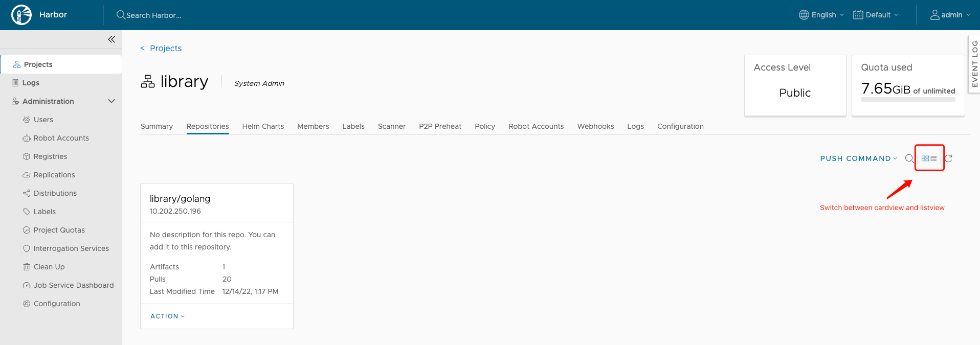Click the Clean Up trash icon
The width and height of the screenshot is (980, 345).
pos(27,267)
